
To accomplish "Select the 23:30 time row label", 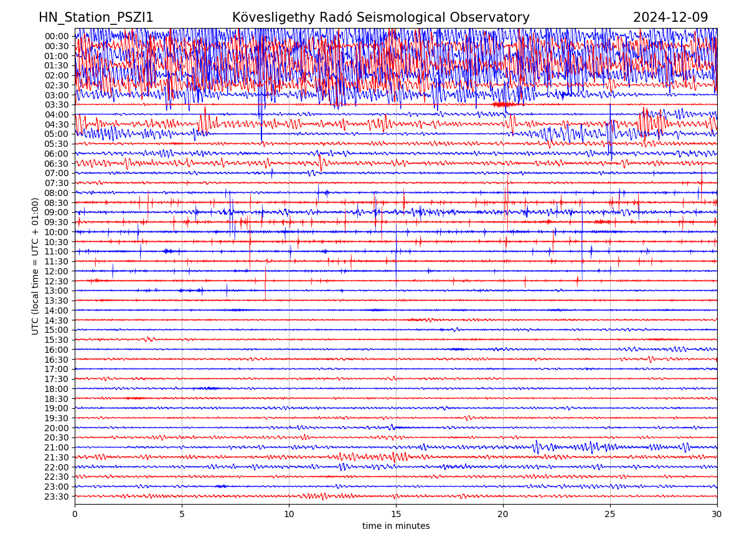I will (x=57, y=497).
